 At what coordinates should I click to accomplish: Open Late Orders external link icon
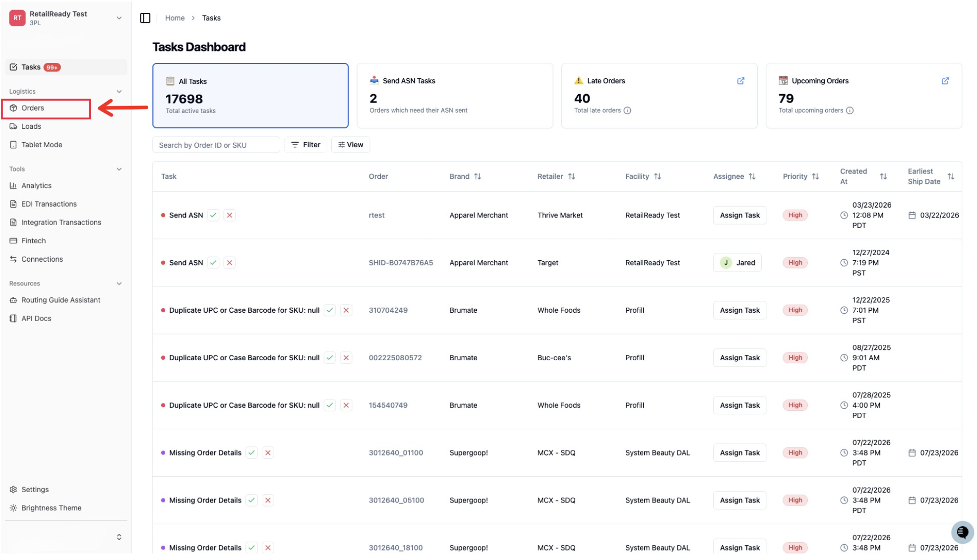740,81
